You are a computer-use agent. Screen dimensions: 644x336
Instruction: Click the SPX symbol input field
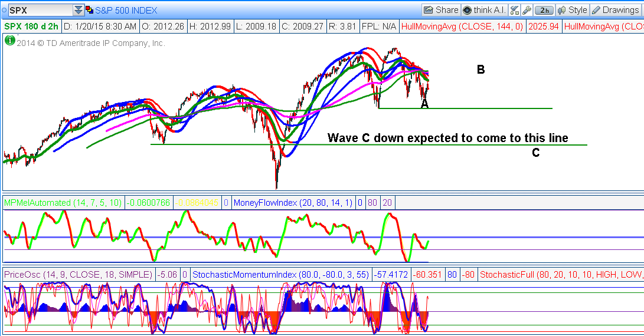[39, 10]
